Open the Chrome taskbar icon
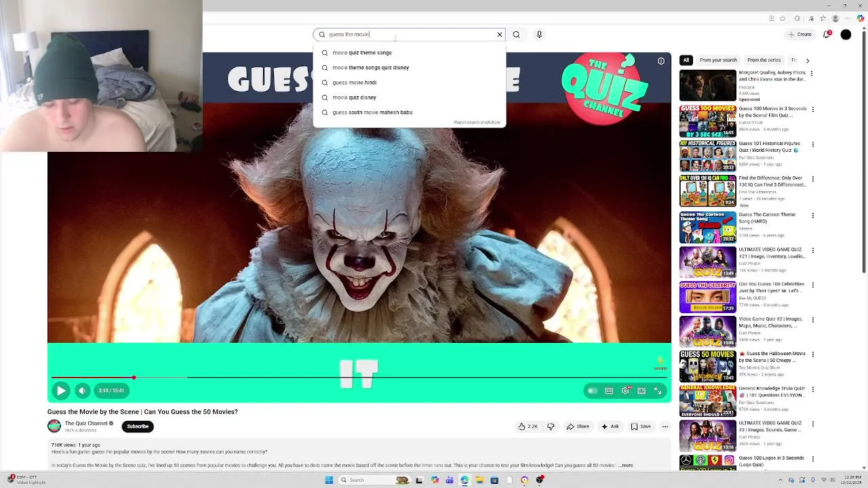This screenshot has height=488, width=868. (524, 480)
